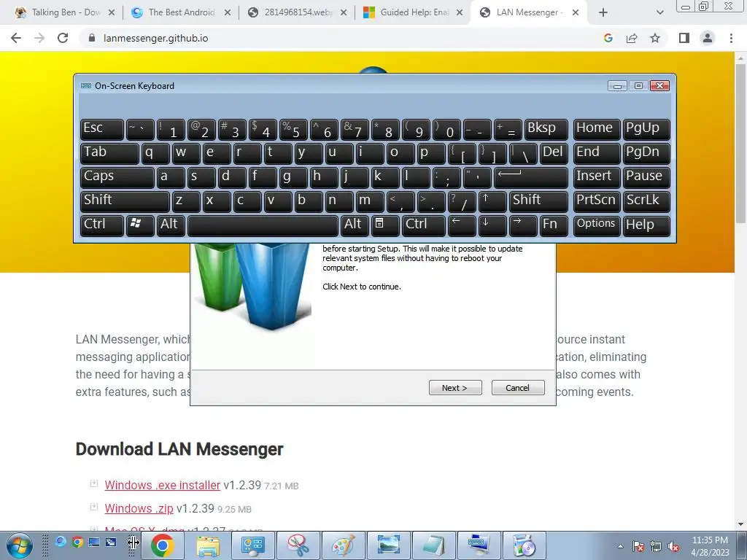The width and height of the screenshot is (747, 560).
Task: Tap the on-screen Enter key
Action: click(x=531, y=176)
